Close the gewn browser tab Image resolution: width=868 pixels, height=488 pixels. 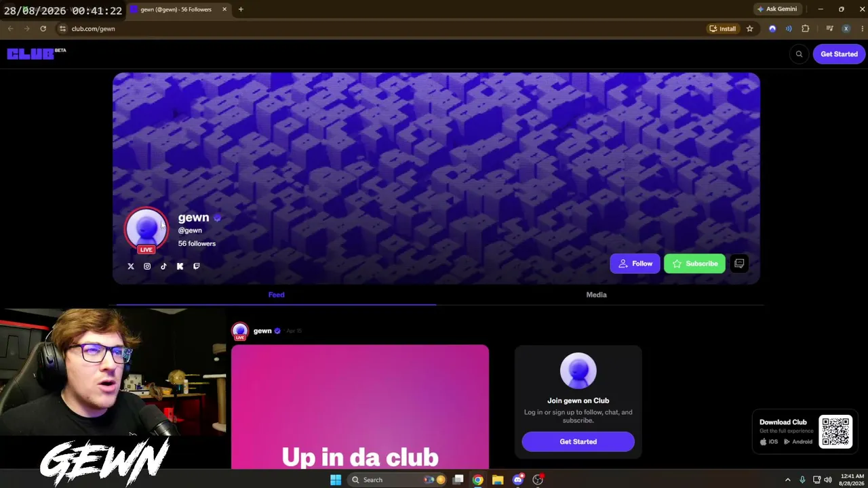coord(224,9)
